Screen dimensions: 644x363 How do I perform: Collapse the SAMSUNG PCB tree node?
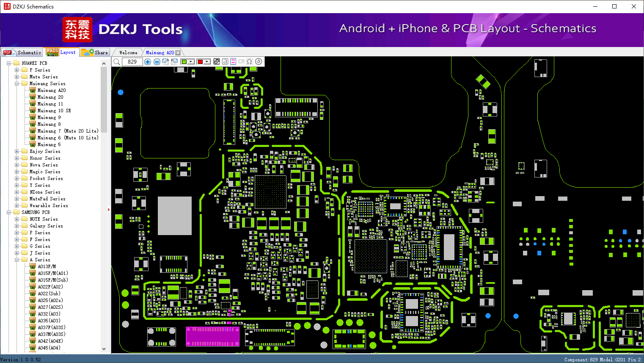pos(9,212)
